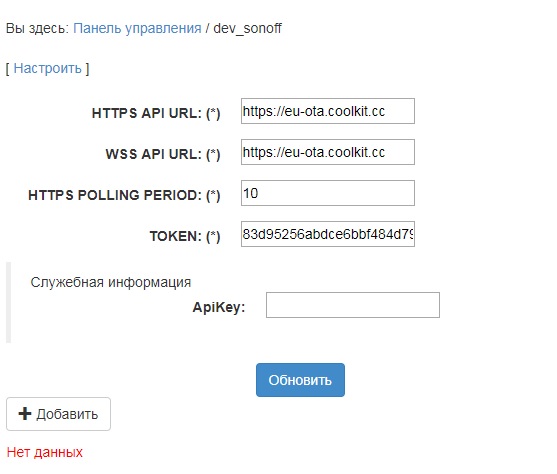Open the Панель управления breadcrumb link
The width and height of the screenshot is (557, 474).
[137, 28]
